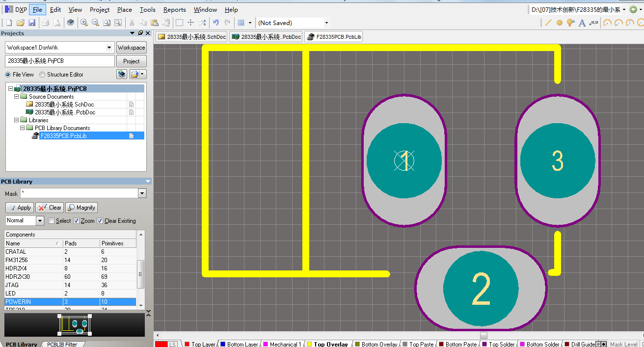
Task: Click the Print Preview icon
Action: (57, 23)
